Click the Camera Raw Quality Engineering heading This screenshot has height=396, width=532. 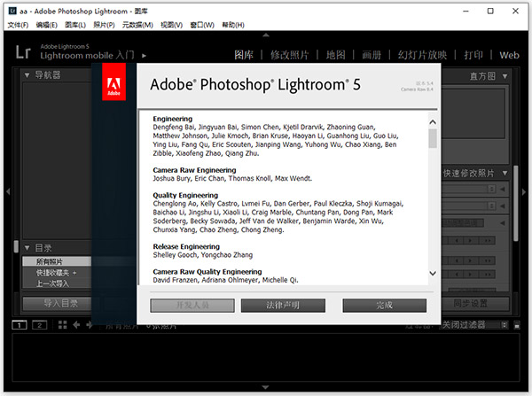[x=207, y=272]
